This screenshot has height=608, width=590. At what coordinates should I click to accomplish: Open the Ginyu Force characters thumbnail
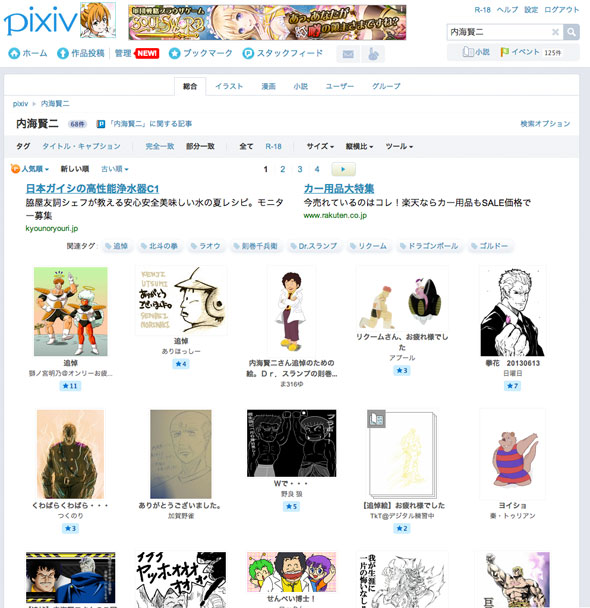point(71,311)
